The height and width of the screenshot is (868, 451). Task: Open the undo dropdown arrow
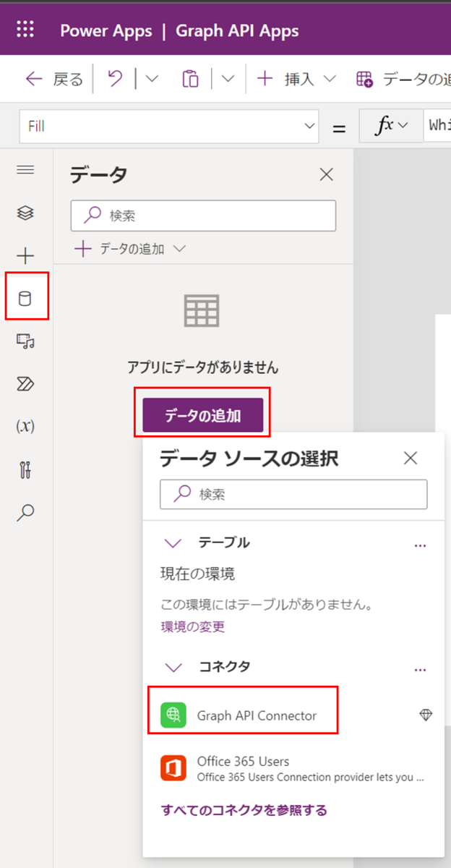[x=152, y=79]
